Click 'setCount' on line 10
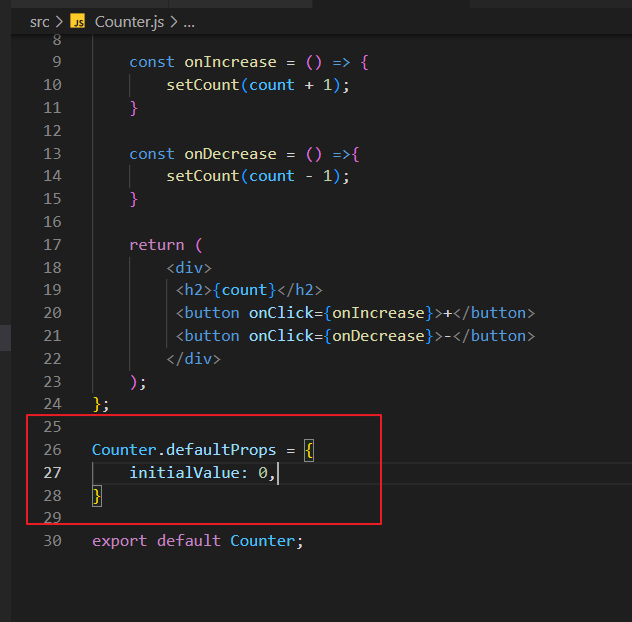 (x=203, y=85)
